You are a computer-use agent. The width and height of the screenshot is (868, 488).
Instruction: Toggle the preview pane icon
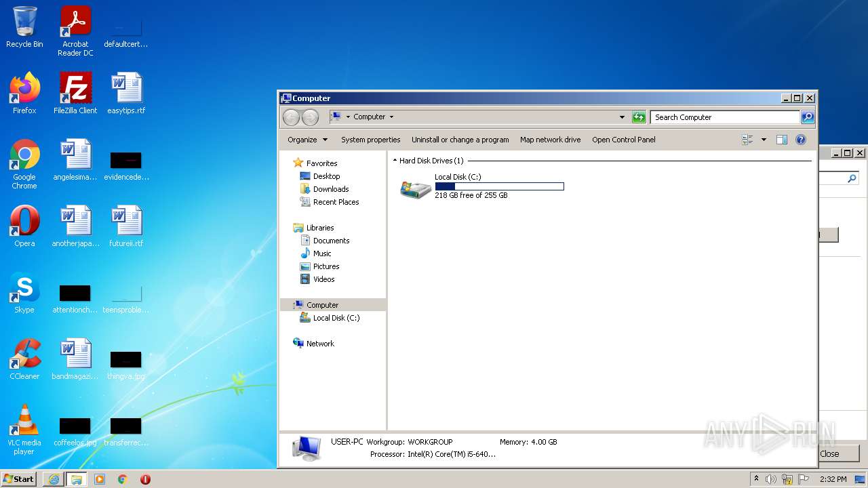click(x=782, y=140)
